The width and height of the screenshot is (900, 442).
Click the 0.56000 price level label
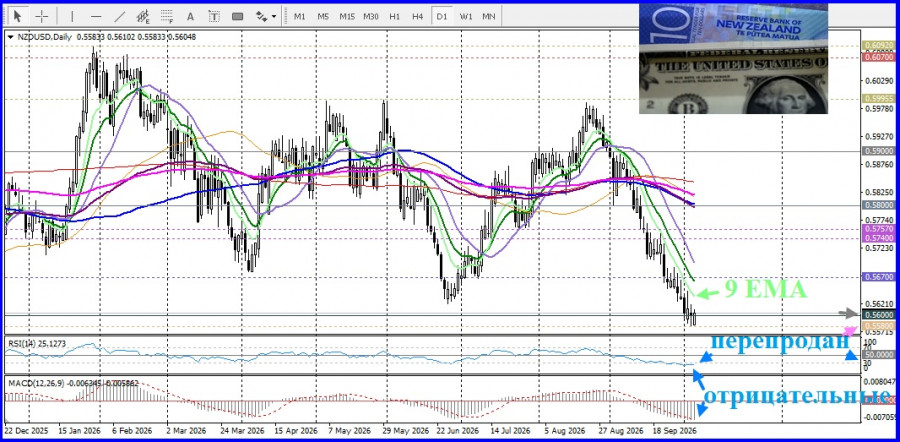(878, 315)
